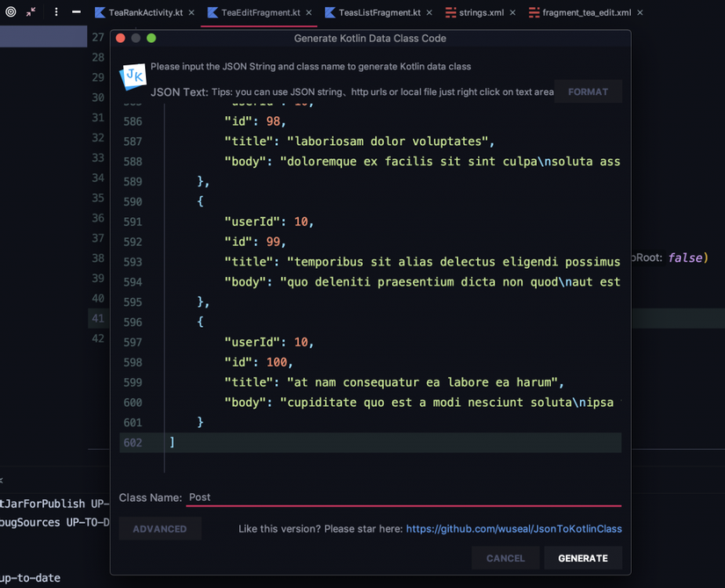Switch to the TeasListFragment.kt tab
The image size is (725, 588).
(379, 13)
